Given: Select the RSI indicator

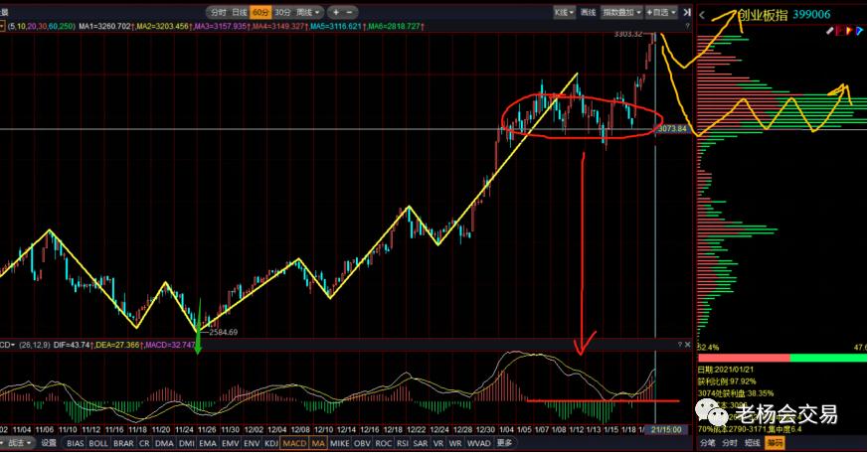Looking at the screenshot, I should click(403, 443).
